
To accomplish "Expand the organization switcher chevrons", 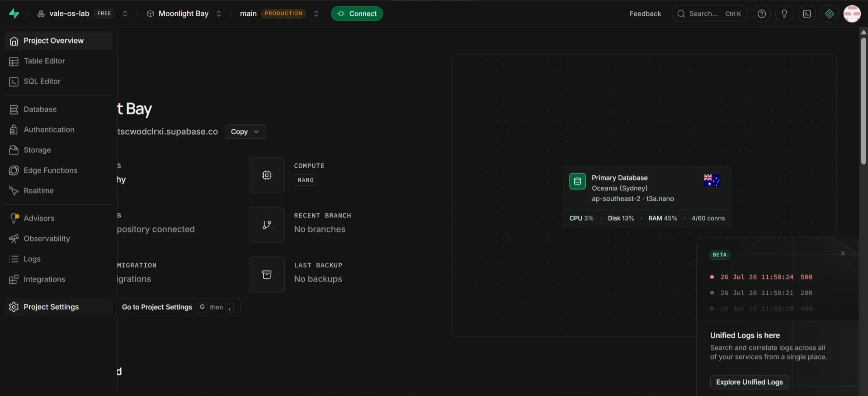I will pyautogui.click(x=125, y=14).
